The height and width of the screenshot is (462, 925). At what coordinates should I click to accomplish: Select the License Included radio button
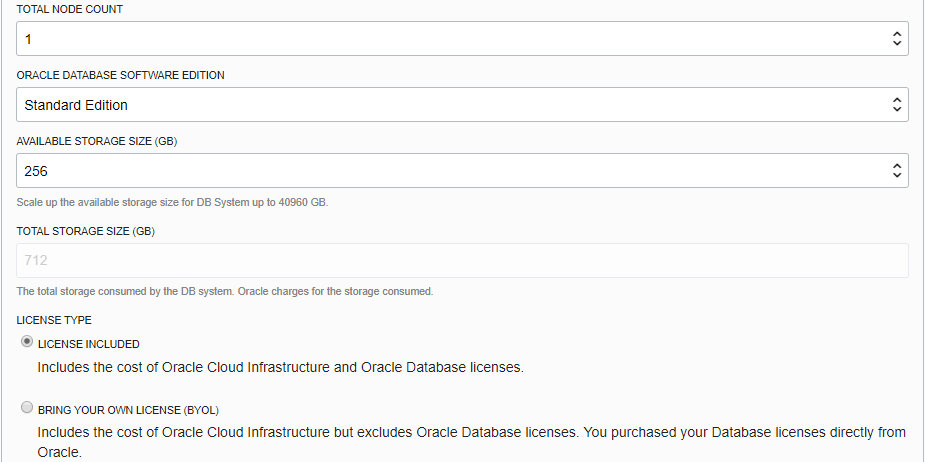(27, 342)
